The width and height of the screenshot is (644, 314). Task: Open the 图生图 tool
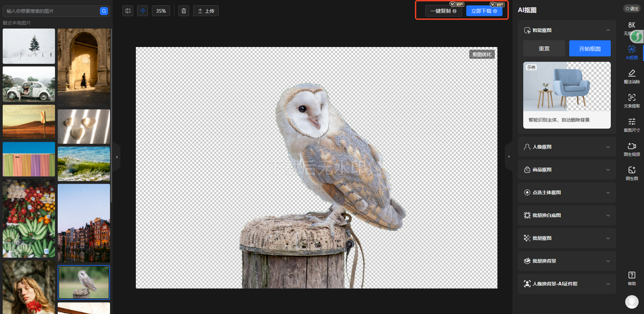coord(631,173)
